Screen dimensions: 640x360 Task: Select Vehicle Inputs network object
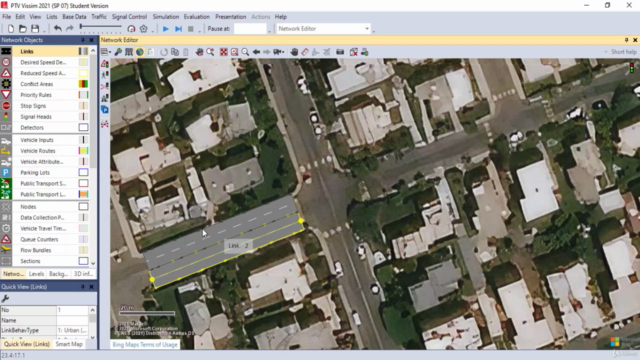(37, 140)
